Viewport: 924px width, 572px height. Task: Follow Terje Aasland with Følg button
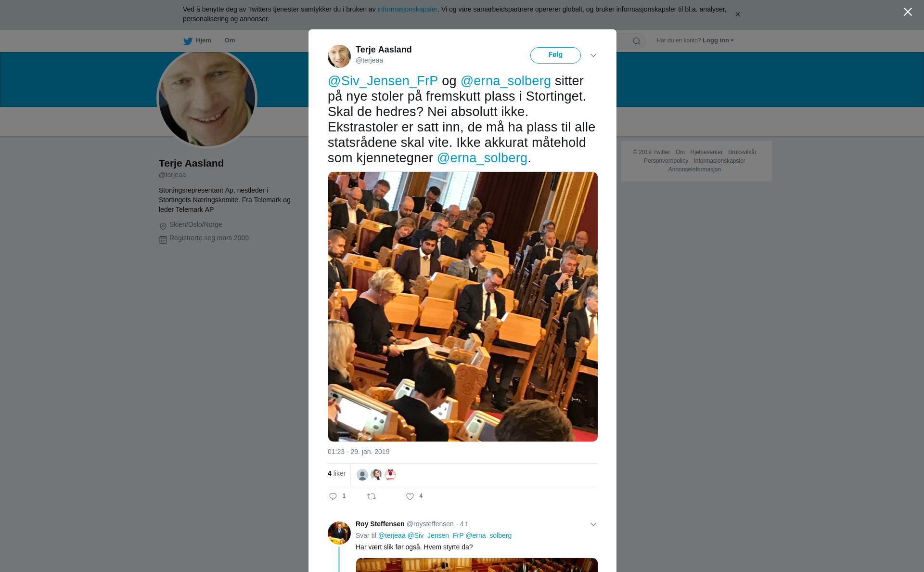point(555,55)
